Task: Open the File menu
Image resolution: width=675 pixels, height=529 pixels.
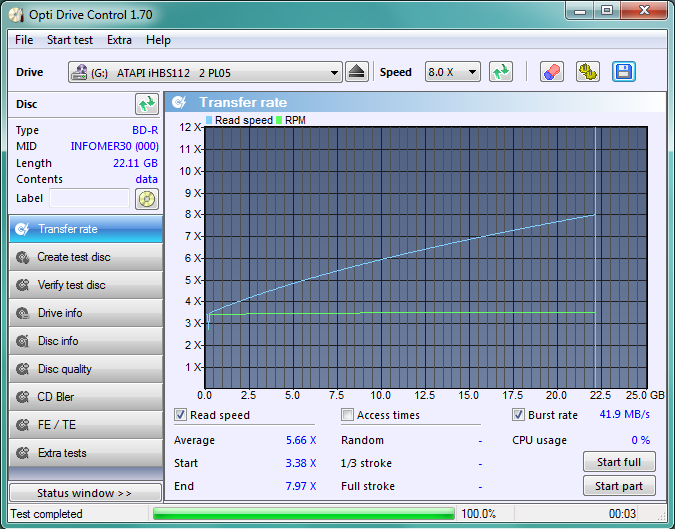Action: [x=24, y=40]
